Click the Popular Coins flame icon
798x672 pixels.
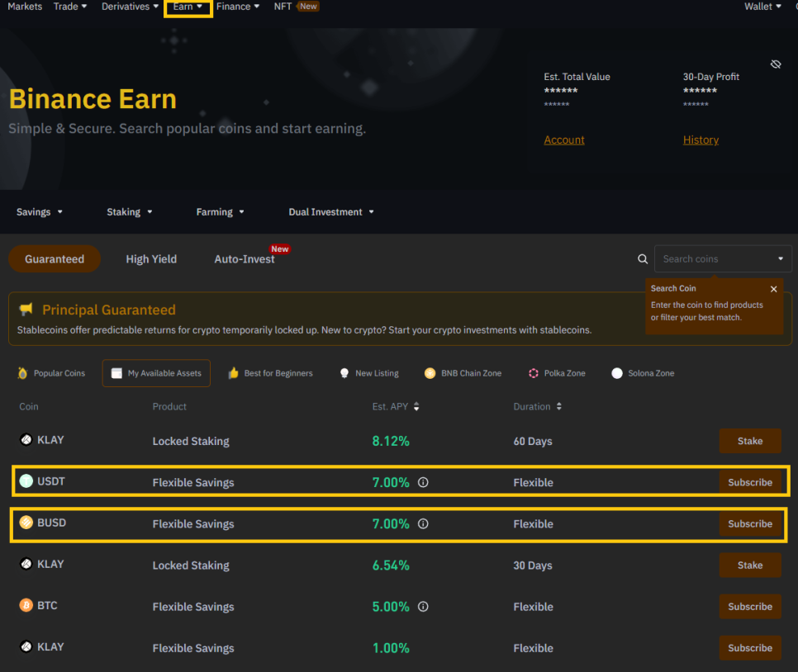[x=22, y=373]
